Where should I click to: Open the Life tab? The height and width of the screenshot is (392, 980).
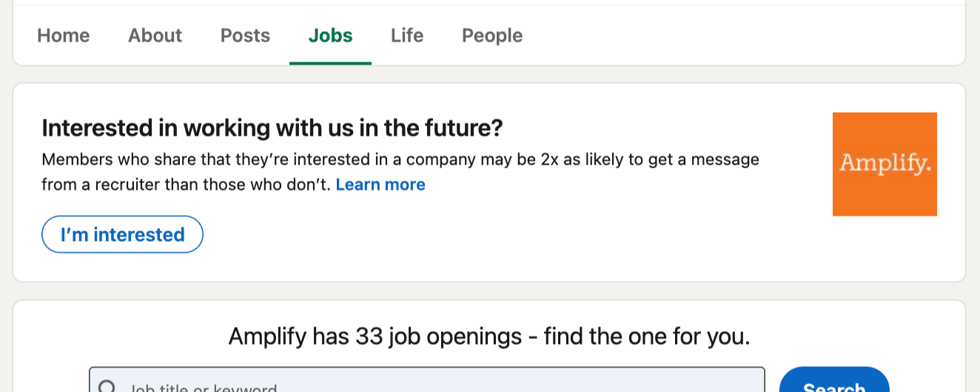407,36
